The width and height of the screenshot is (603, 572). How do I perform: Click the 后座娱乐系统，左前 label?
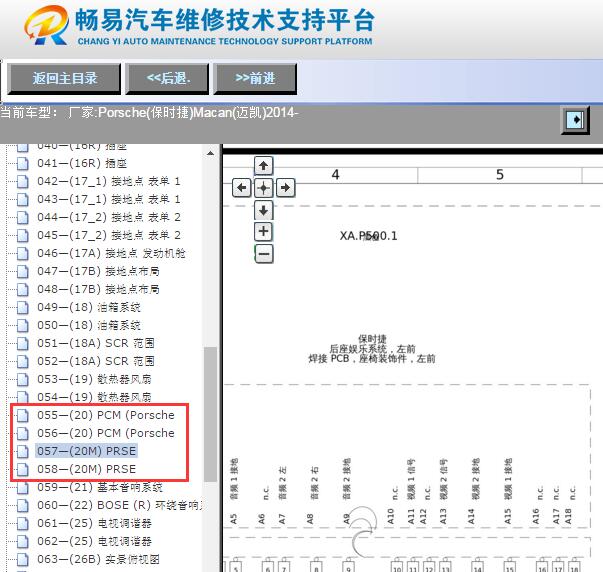click(372, 349)
